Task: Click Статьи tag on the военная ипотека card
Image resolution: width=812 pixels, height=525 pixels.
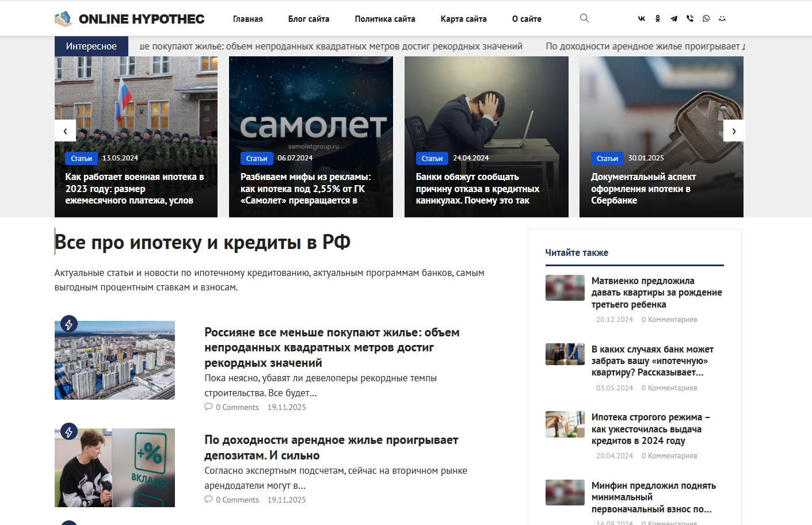Action: (81, 158)
